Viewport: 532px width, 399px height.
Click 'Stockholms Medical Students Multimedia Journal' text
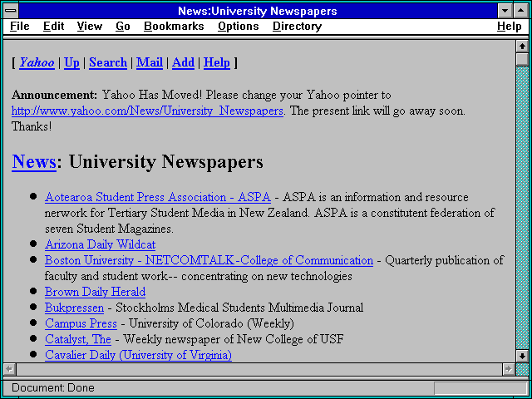pyautogui.click(x=239, y=308)
